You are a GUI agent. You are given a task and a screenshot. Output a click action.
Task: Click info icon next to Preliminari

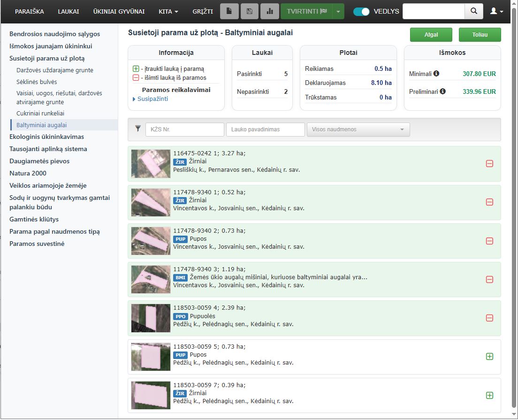click(x=442, y=91)
